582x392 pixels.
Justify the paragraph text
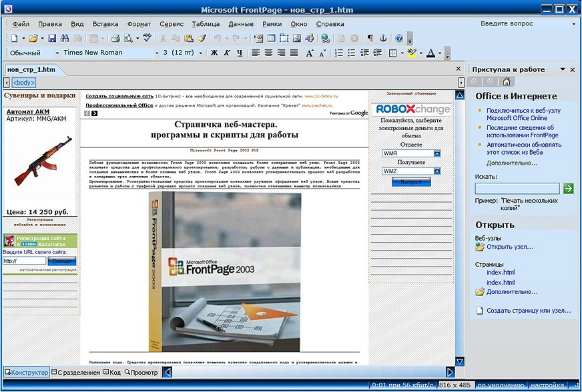[x=294, y=53]
